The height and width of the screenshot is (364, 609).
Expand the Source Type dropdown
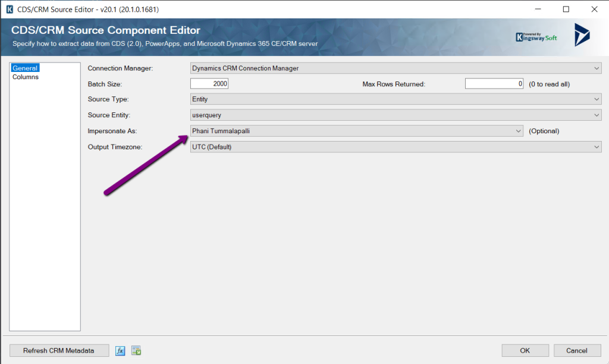[395, 99]
